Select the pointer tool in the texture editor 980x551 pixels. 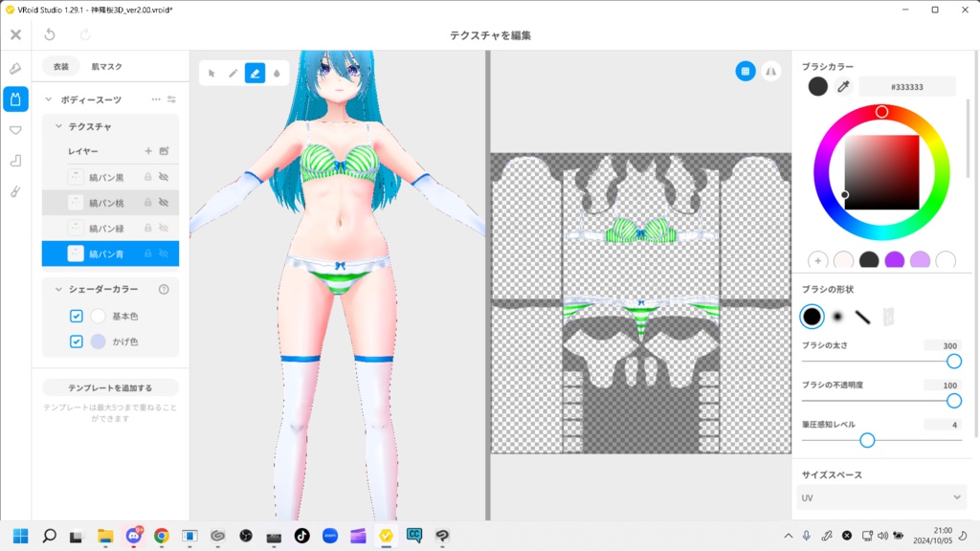212,73
